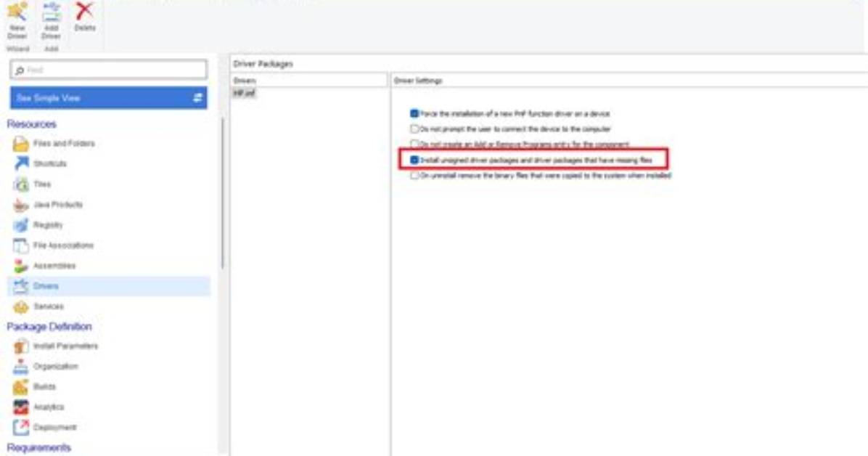Click the File Associations icon
868x456 pixels.
(20, 245)
